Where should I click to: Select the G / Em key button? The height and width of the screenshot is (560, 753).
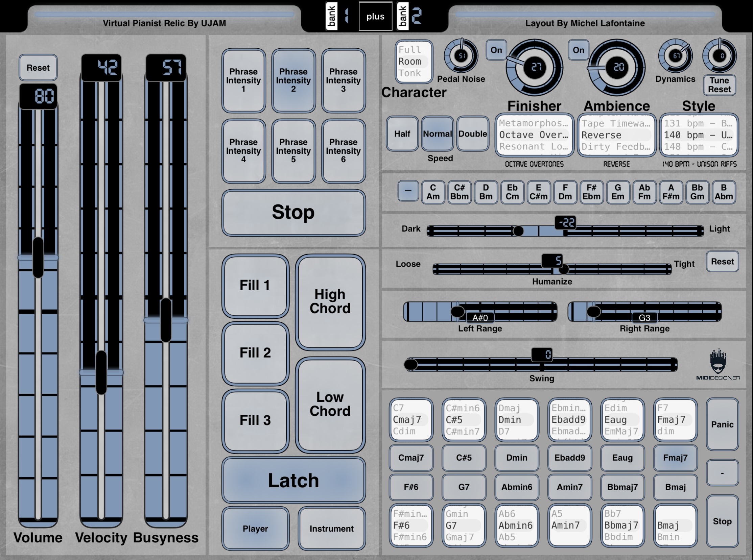point(618,192)
